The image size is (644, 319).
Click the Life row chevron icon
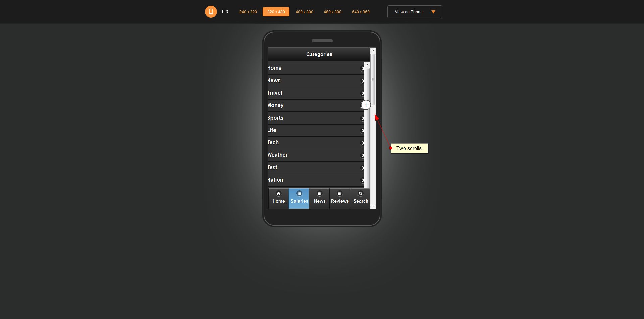click(x=362, y=131)
